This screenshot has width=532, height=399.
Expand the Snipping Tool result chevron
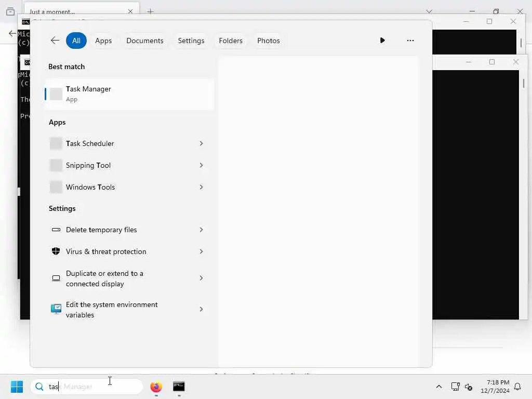coord(201,165)
